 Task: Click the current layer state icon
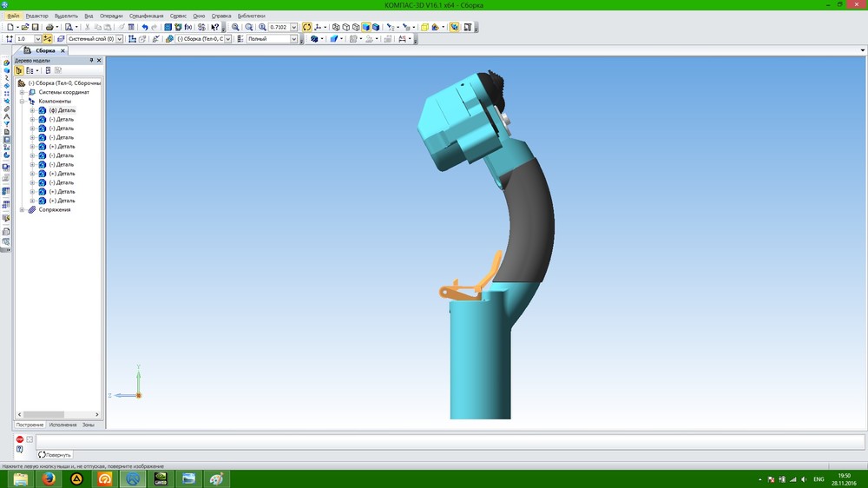(x=61, y=39)
